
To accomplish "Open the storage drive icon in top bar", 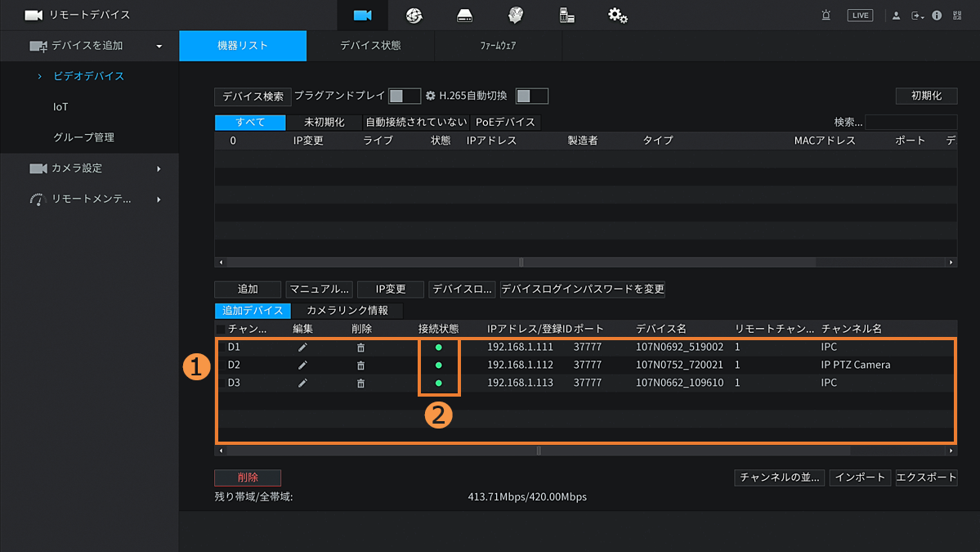I will [x=464, y=16].
